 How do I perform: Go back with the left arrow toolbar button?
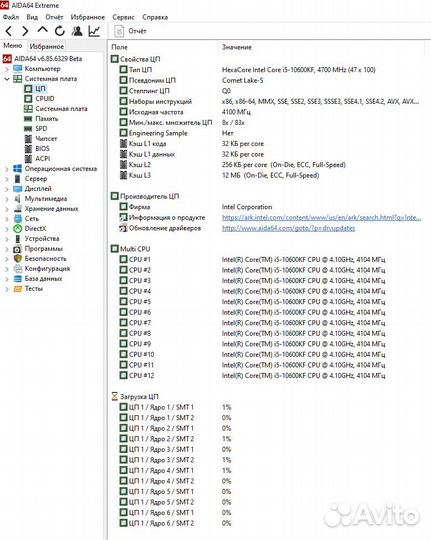(x=9, y=31)
